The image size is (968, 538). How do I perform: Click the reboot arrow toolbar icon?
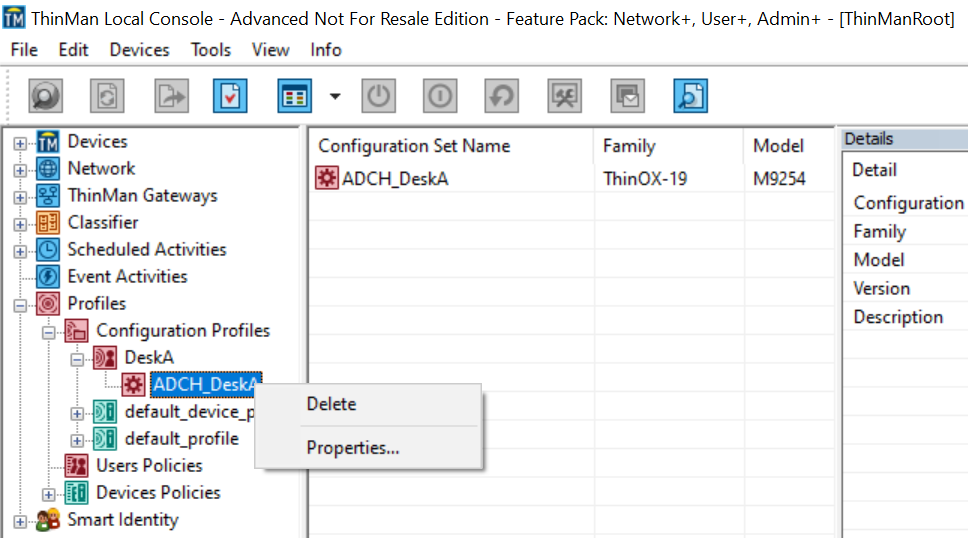[501, 96]
